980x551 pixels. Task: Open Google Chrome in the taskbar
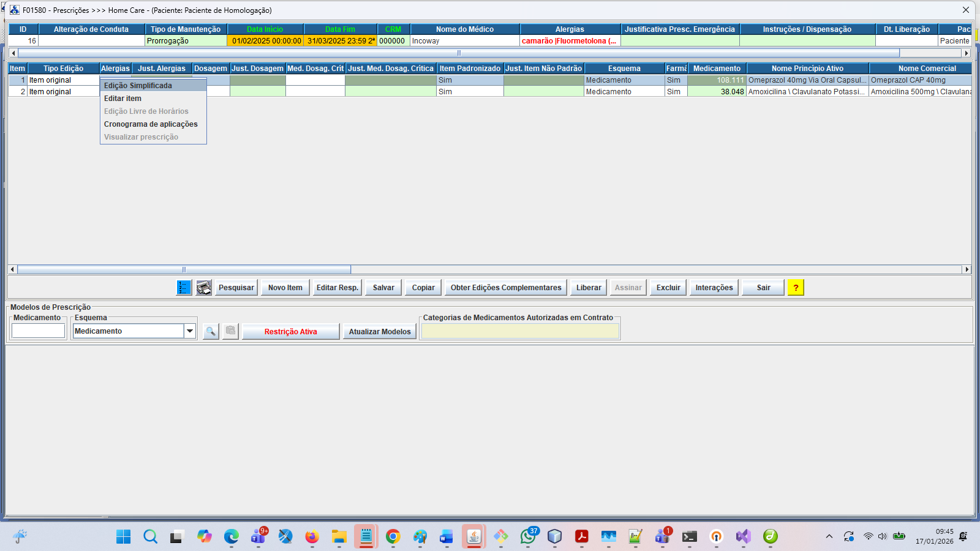point(393,537)
